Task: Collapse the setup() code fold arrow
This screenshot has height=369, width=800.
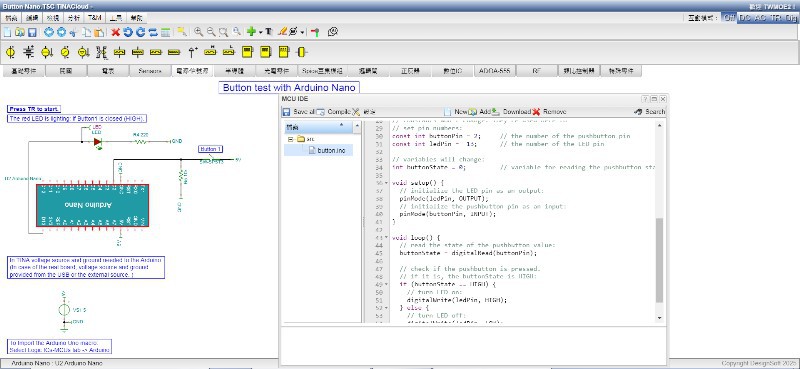Action: (387, 183)
